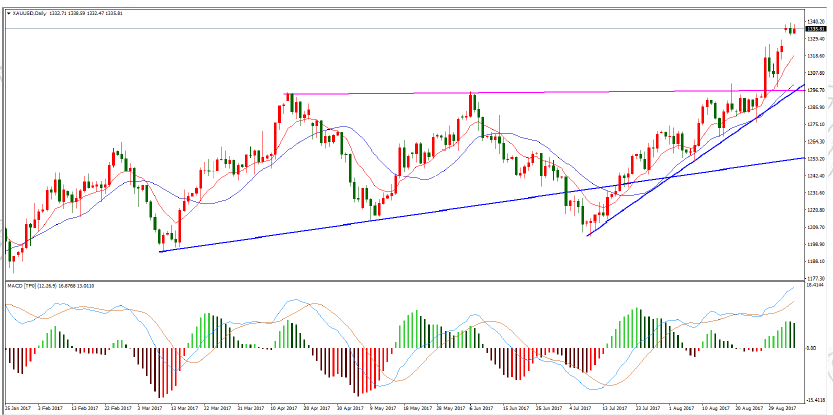The width and height of the screenshot is (833, 415).
Task: Click the MACD 0.00 level label
Action: point(813,348)
